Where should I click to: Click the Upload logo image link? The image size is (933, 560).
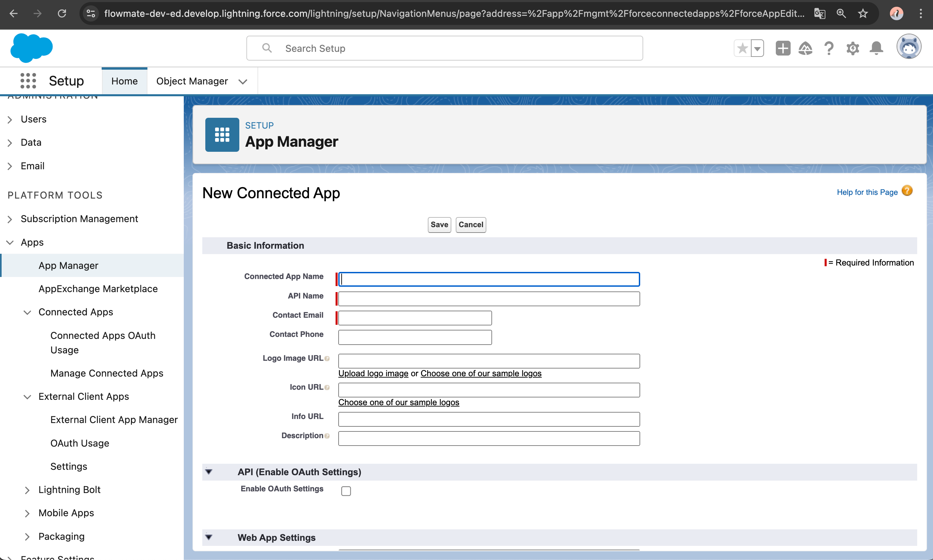tap(373, 373)
